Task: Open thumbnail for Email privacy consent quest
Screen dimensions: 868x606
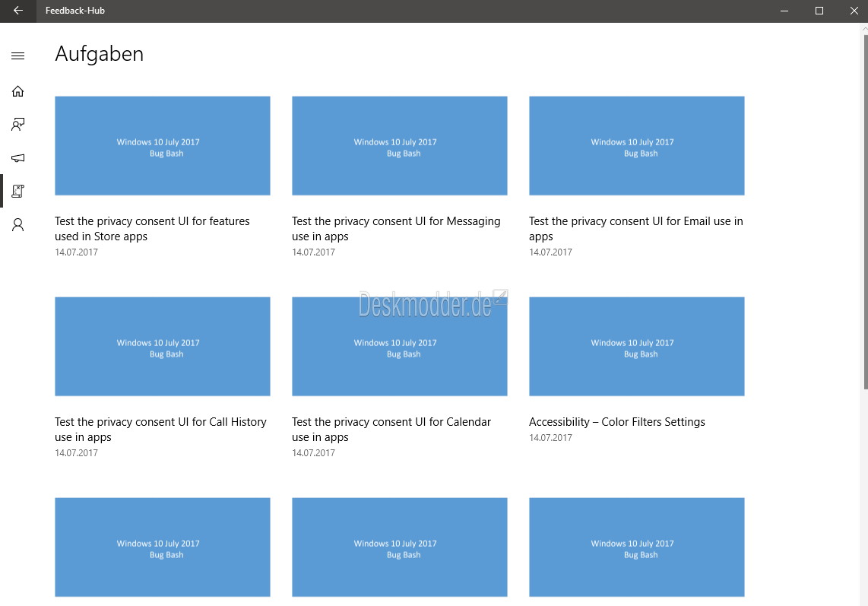Action: (637, 146)
